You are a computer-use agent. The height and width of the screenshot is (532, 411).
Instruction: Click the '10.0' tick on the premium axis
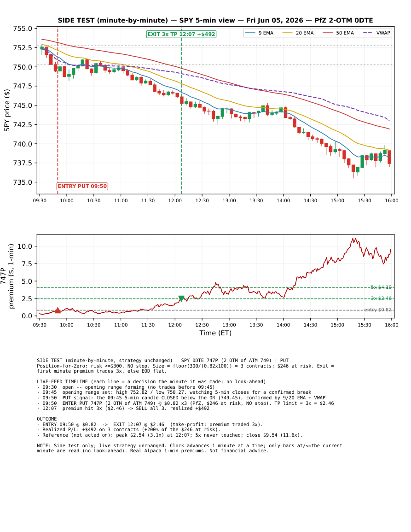coord(25,246)
